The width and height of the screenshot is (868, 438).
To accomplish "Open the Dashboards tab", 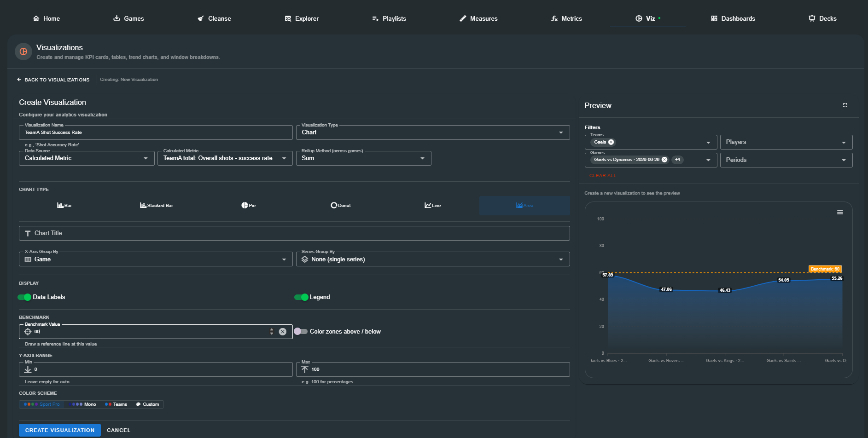I will [x=733, y=18].
